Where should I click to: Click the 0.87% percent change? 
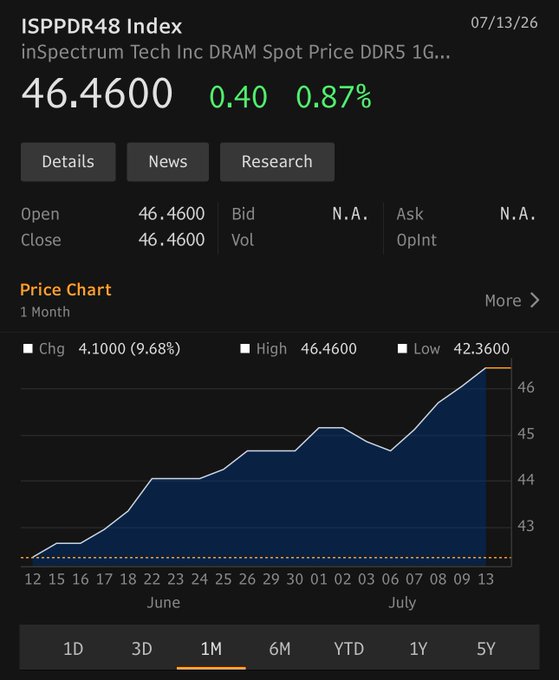[x=333, y=96]
